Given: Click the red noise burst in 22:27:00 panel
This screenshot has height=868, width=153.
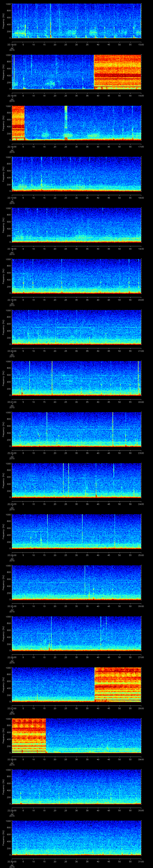Looking at the screenshot, I should [x=118, y=685].
